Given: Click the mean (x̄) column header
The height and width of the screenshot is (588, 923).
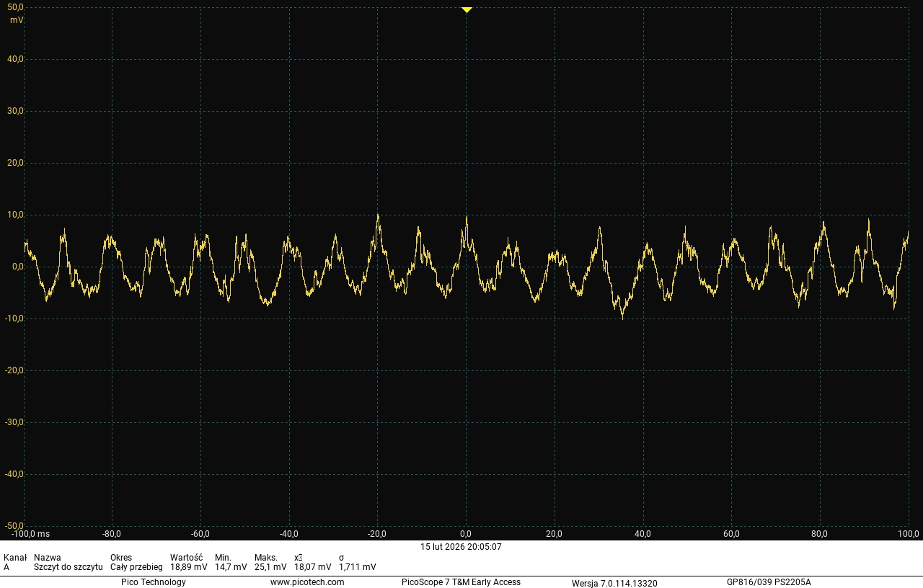Looking at the screenshot, I should (299, 558).
